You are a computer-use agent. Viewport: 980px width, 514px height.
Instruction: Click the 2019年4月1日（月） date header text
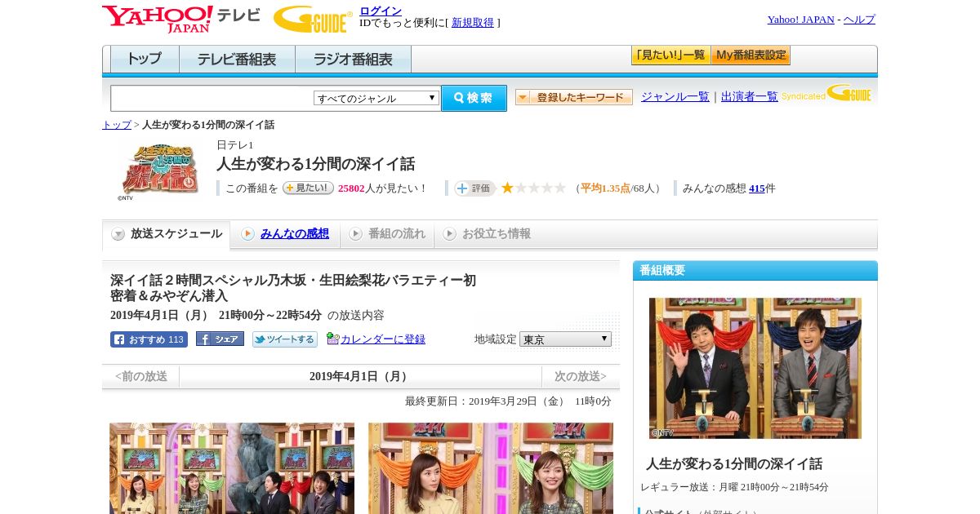(x=360, y=377)
